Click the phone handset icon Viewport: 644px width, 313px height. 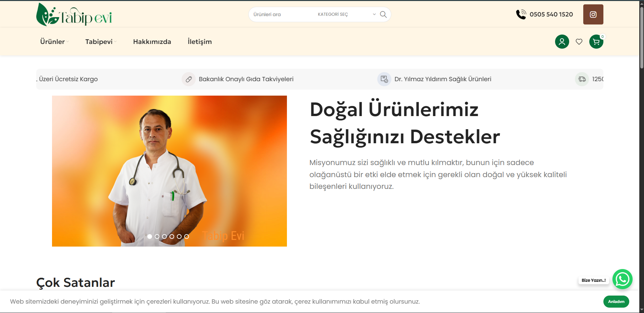pos(521,14)
